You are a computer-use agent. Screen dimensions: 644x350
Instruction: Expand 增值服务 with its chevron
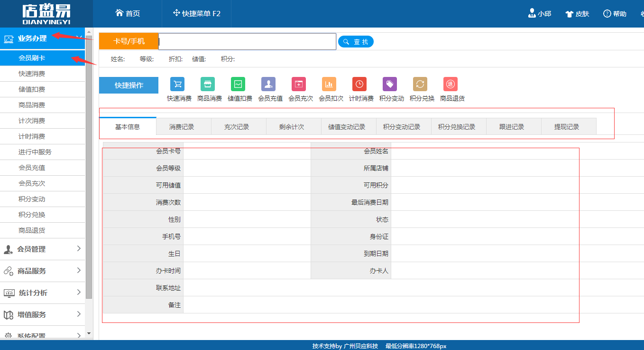click(x=79, y=314)
